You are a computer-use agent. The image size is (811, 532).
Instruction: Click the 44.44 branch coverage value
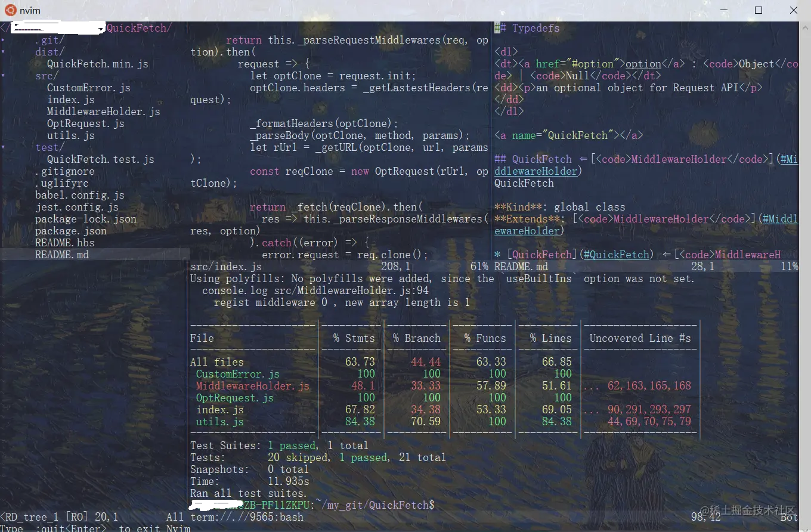click(426, 362)
